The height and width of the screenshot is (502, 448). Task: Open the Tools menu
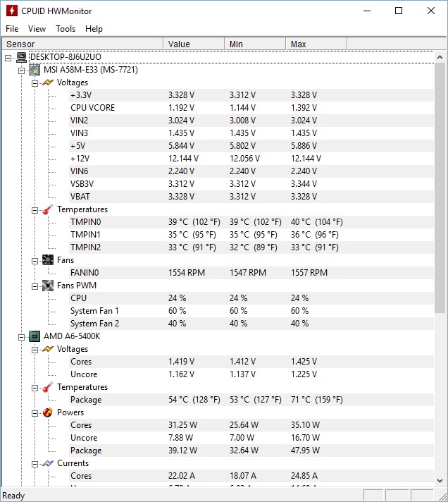66,29
